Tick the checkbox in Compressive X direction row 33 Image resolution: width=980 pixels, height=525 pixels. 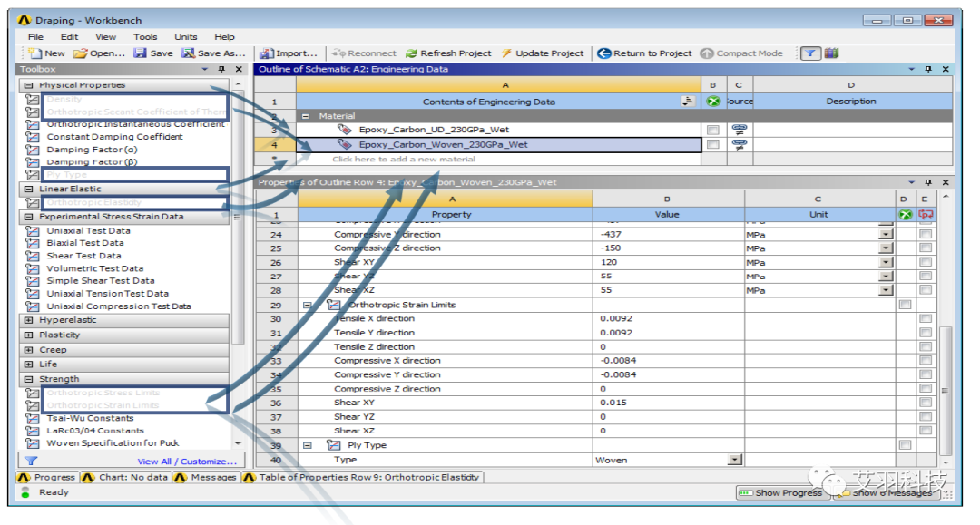(x=925, y=360)
